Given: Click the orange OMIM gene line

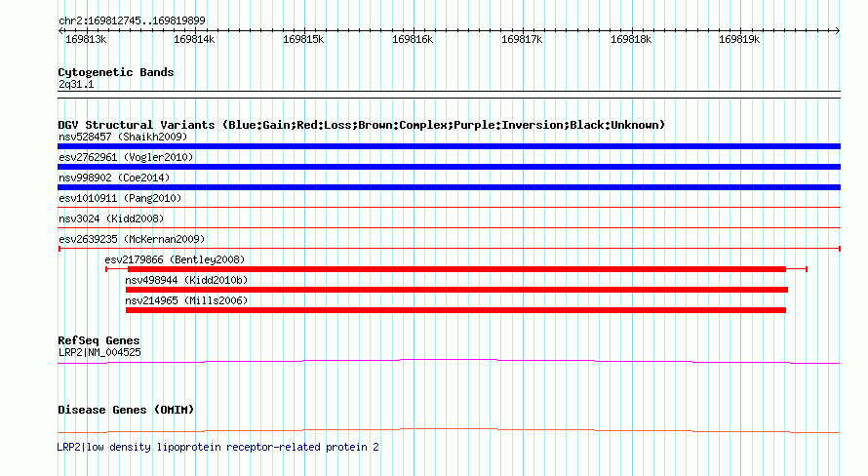Looking at the screenshot, I should tap(449, 430).
